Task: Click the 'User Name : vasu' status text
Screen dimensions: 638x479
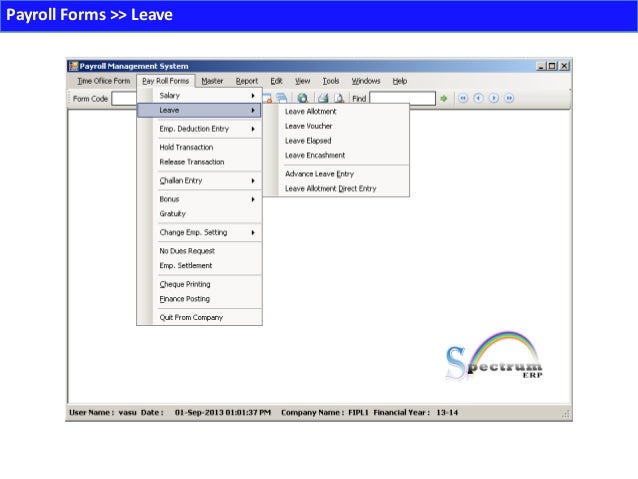Action: (103, 413)
